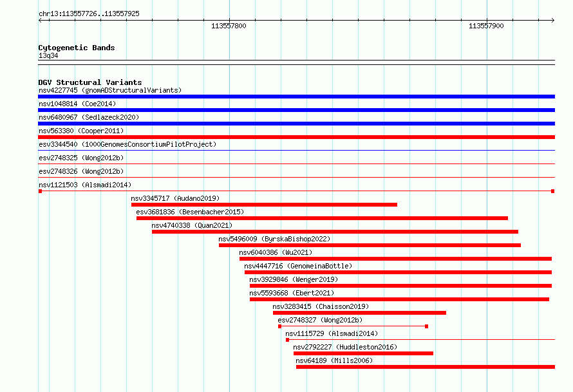Open nsv5593668 (Ebert2021) label

(x=292, y=293)
